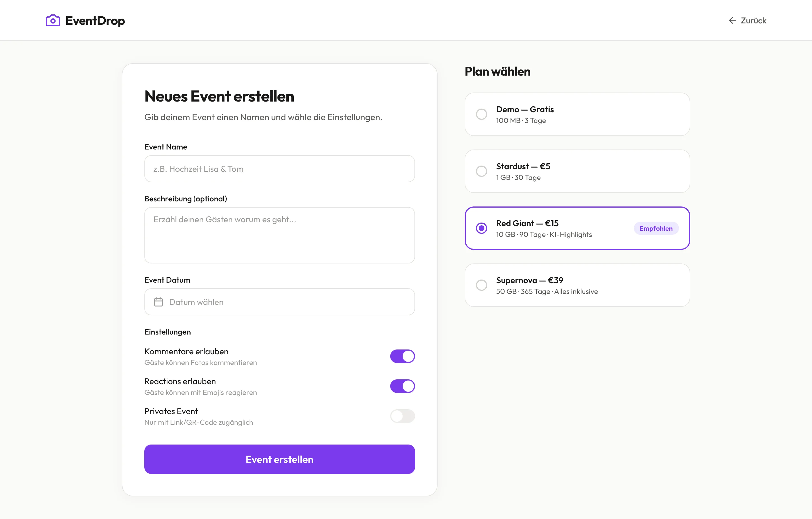The width and height of the screenshot is (812, 519).
Task: Click the Supernova plan card details text
Action: click(547, 292)
